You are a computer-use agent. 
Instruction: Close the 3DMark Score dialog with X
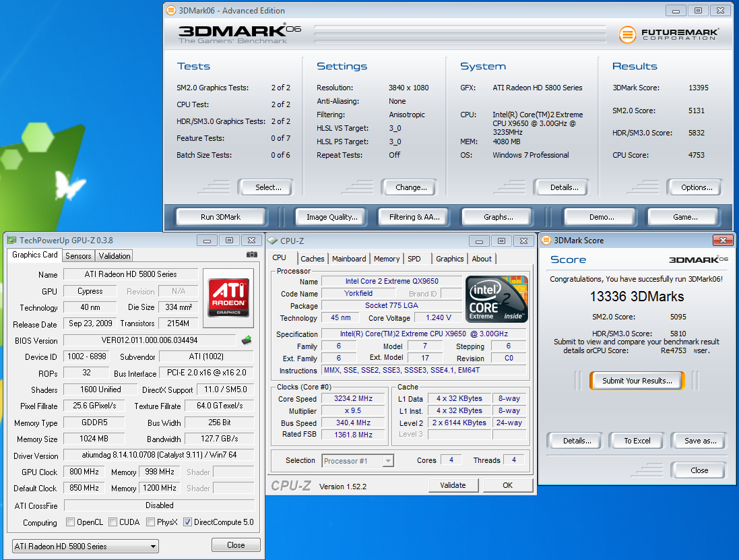click(x=723, y=241)
